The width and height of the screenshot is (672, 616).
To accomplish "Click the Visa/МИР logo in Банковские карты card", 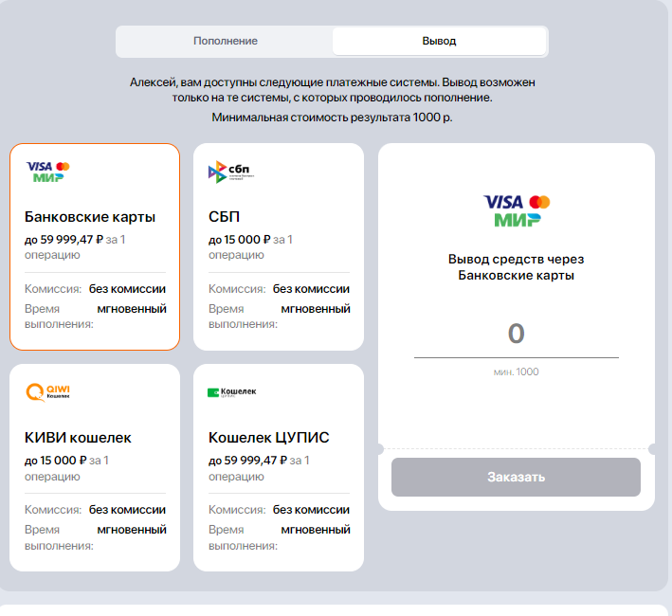I will click(48, 172).
